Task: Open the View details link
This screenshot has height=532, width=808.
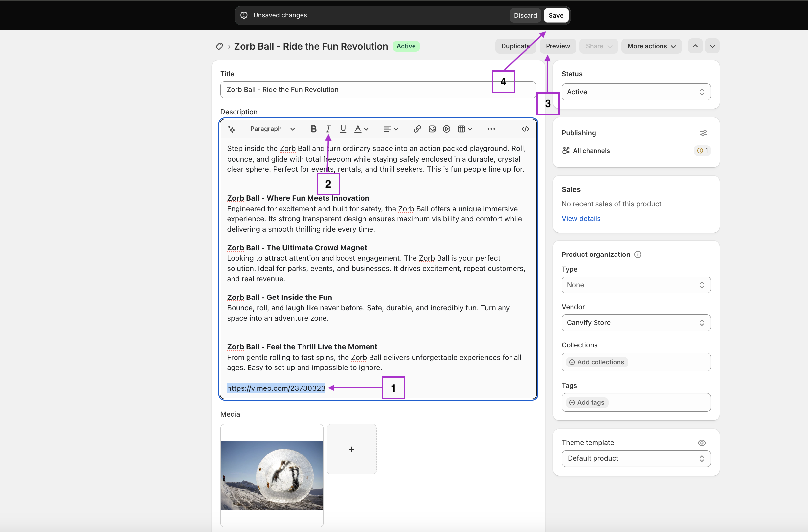Action: (581, 219)
